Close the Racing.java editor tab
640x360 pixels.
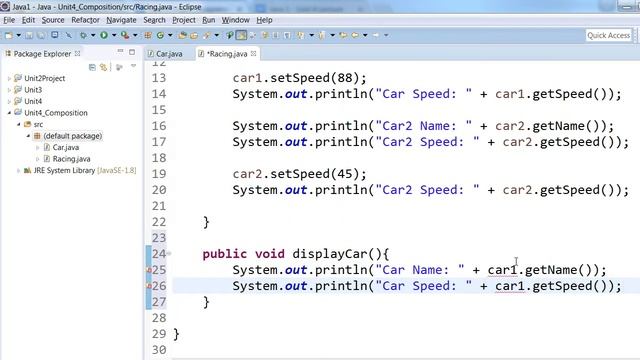coord(253,53)
